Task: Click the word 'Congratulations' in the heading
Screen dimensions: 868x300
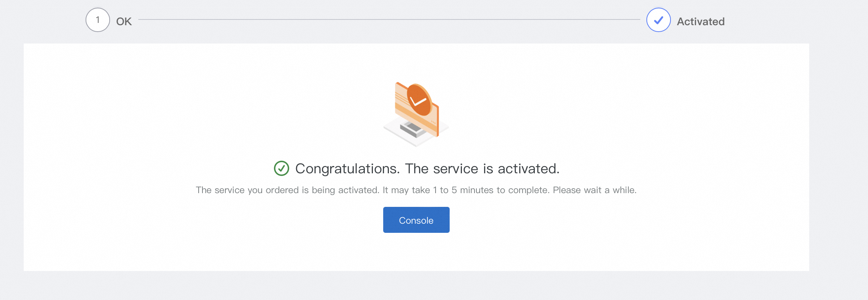Action: [x=347, y=168]
